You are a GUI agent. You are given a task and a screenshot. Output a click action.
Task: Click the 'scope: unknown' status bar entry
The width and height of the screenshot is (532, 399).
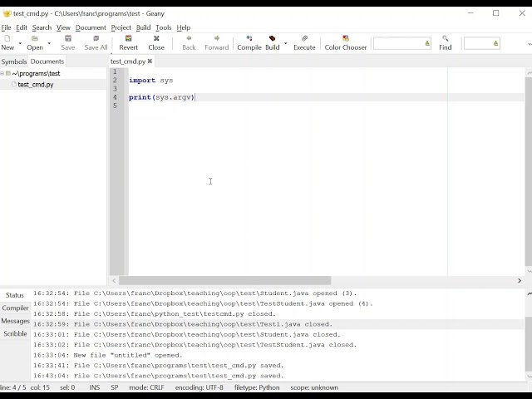point(314,387)
